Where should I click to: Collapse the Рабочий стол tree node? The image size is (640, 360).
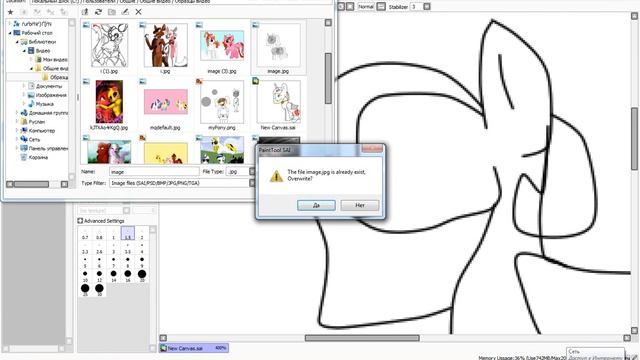[x=10, y=33]
